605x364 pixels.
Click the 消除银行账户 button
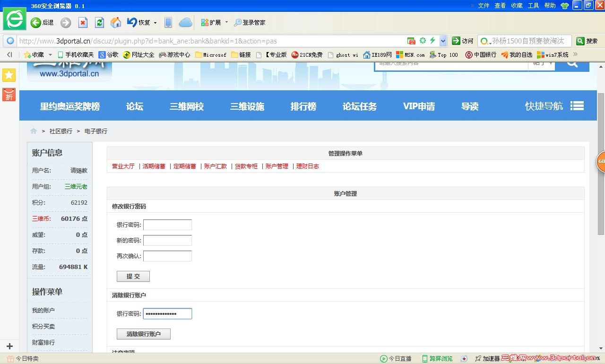(144, 334)
